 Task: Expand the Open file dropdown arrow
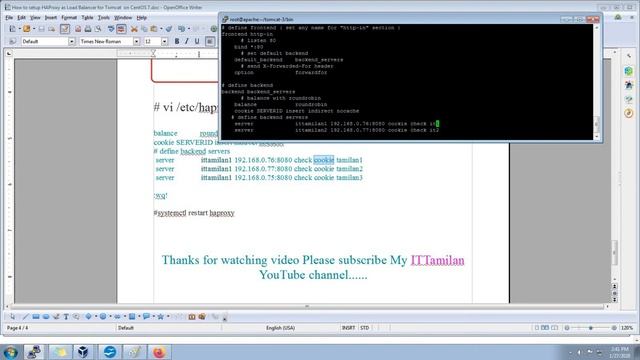[x=33, y=29]
